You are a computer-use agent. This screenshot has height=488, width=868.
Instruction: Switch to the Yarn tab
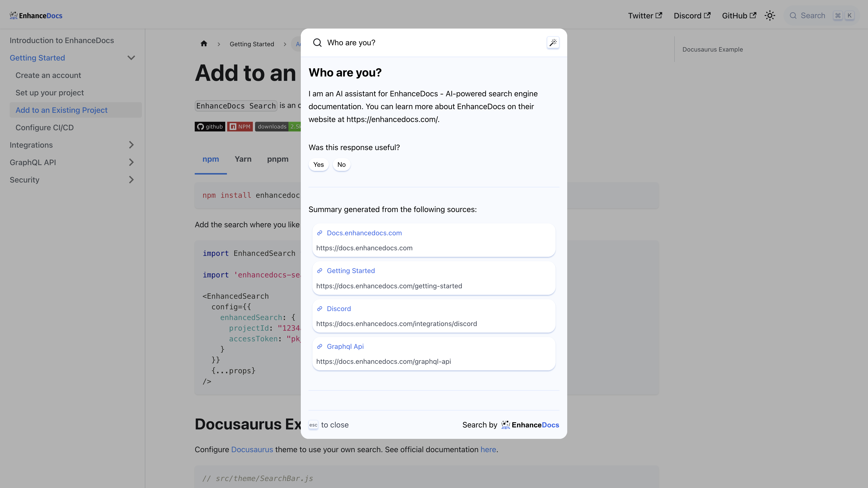click(243, 159)
